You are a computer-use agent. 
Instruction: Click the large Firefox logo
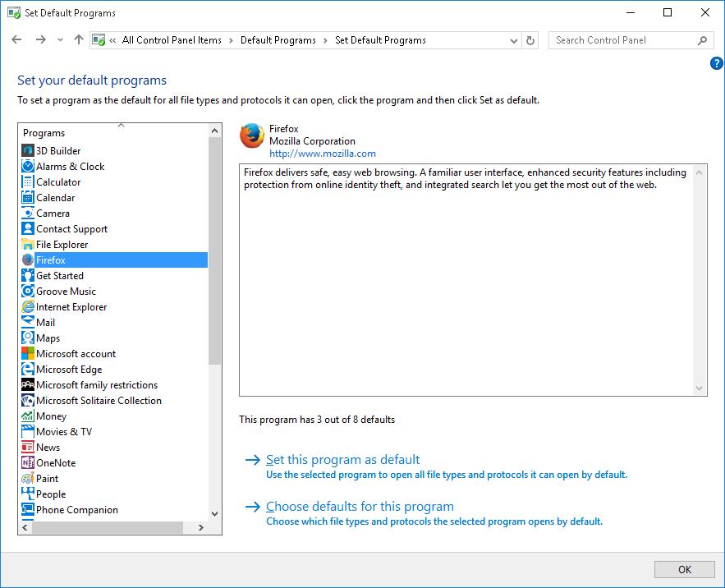click(252, 136)
